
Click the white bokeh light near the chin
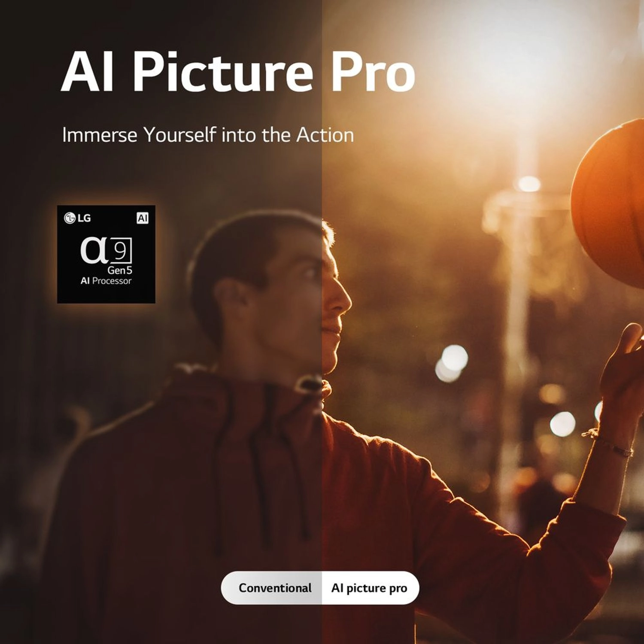click(x=452, y=363)
